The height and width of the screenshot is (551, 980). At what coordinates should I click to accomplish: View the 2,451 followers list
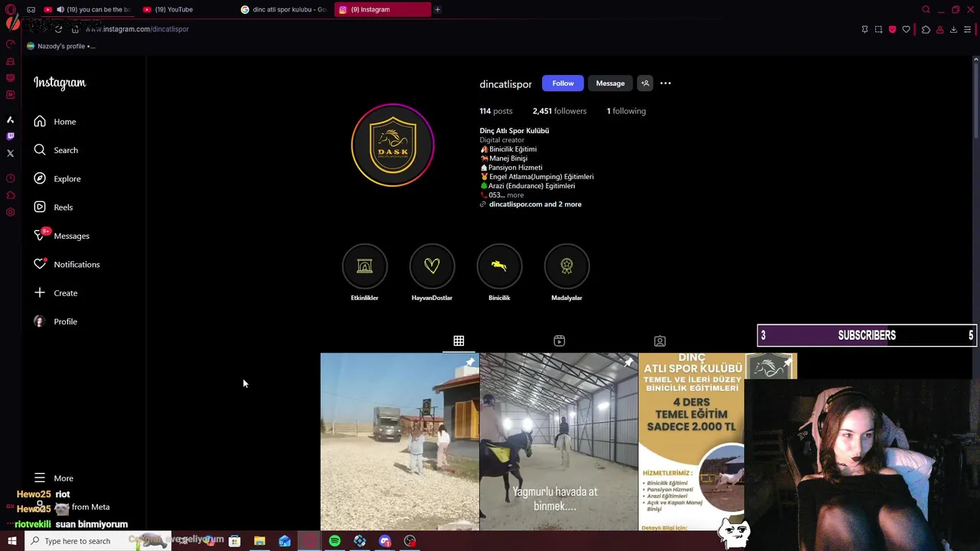coord(560,111)
